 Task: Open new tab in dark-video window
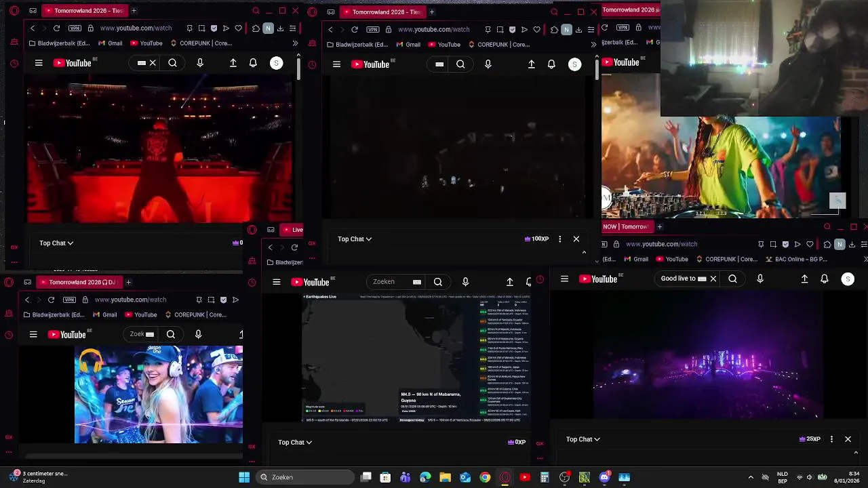[x=431, y=12]
